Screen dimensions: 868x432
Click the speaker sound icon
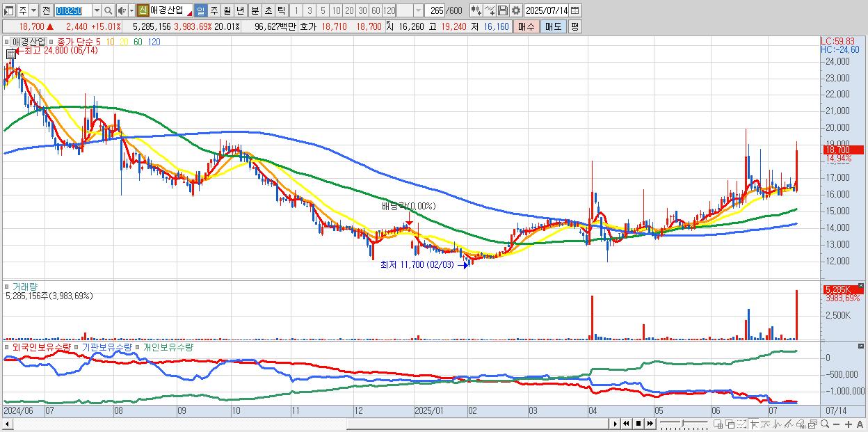click(x=122, y=10)
